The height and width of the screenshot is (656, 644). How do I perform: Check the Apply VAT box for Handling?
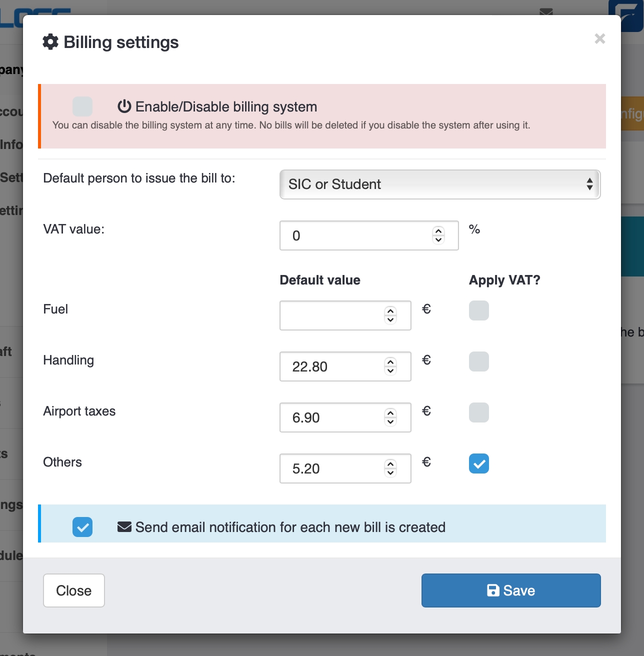(478, 361)
